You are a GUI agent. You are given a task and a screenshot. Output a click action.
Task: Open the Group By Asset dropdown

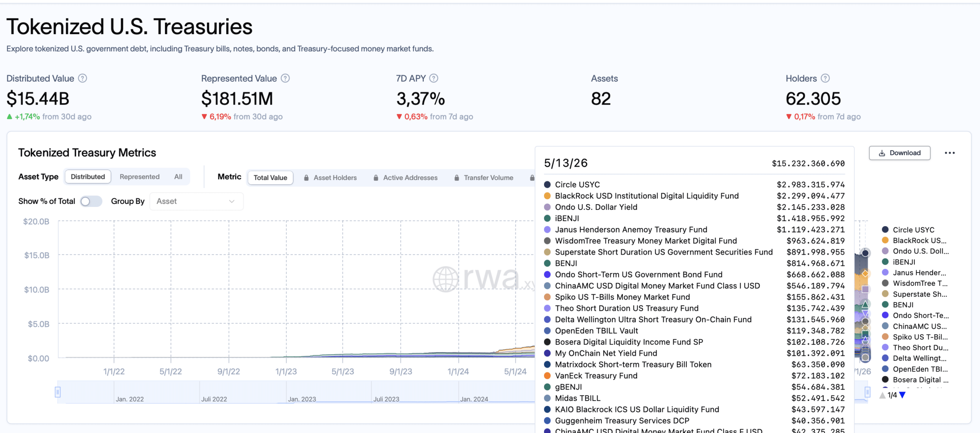coord(196,201)
